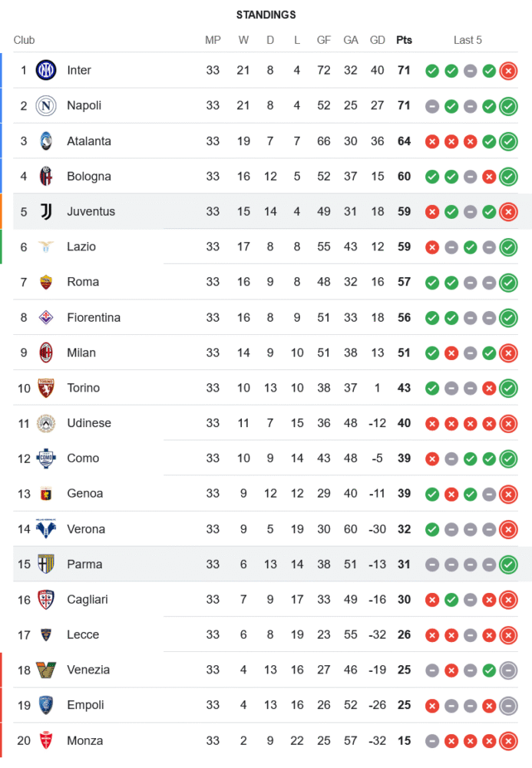Click the STANDINGS heading
Image resolution: width=532 pixels, height=768 pixels.
[266, 15]
